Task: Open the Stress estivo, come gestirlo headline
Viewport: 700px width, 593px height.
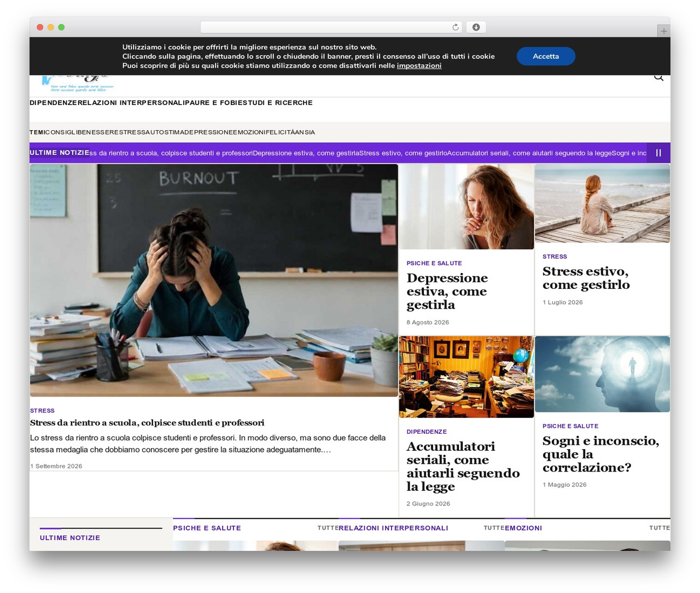Action: (x=586, y=278)
